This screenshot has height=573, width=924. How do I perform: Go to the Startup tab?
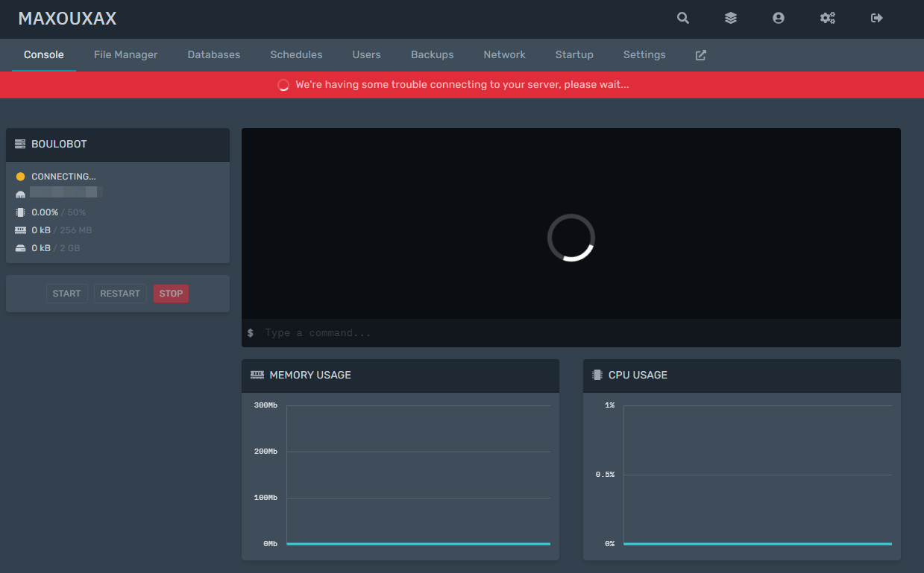(x=574, y=55)
